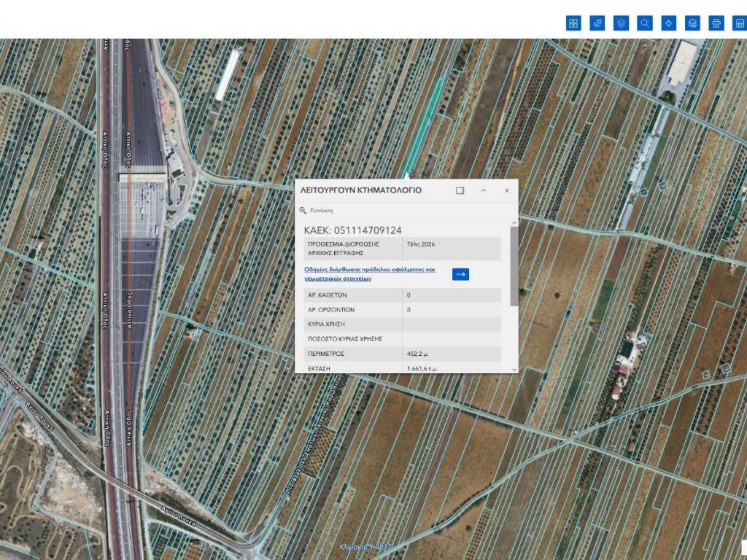747x560 pixels.
Task: Click the Εστίαση zoom-to magnifier icon
Action: click(303, 210)
